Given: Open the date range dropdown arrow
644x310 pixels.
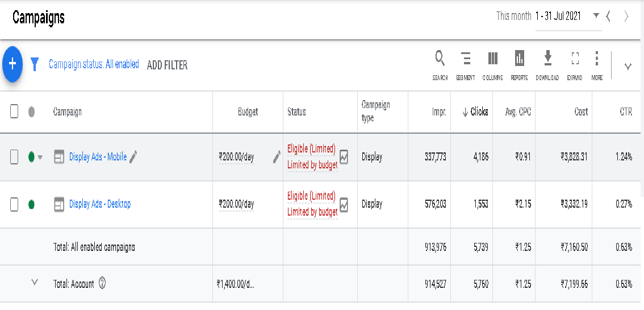Looking at the screenshot, I should coord(596,16).
